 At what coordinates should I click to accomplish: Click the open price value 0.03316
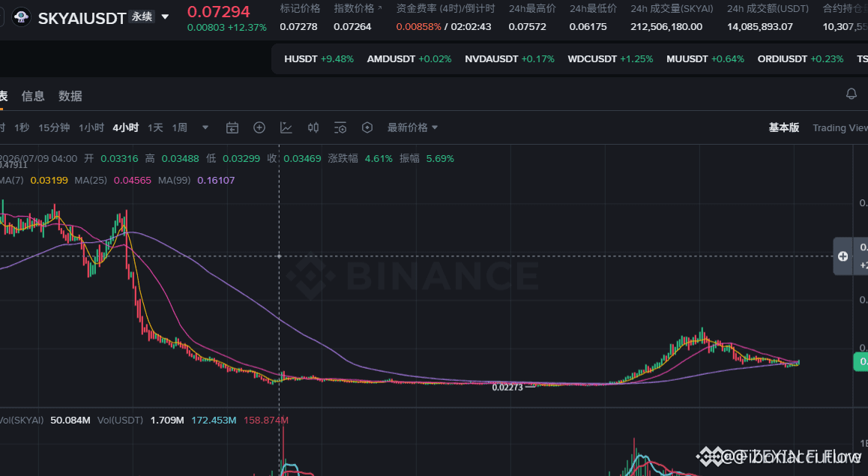pos(120,158)
